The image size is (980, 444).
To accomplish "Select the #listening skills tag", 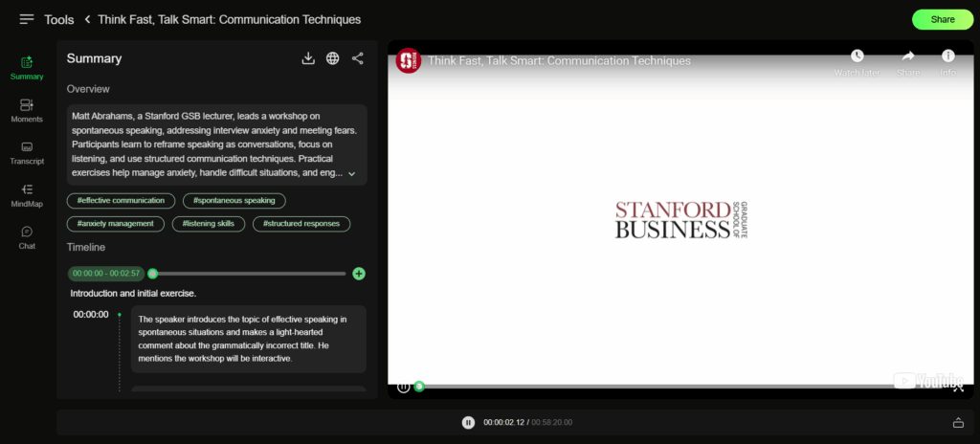I will coord(208,224).
